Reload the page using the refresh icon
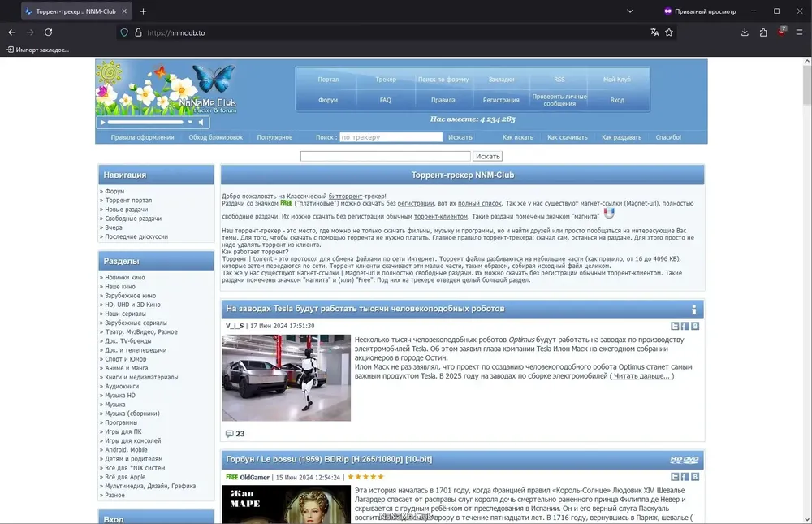 pyautogui.click(x=48, y=32)
